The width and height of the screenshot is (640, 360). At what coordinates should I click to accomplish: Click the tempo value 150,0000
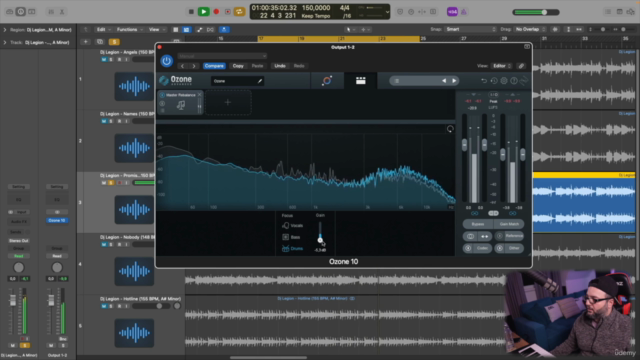316,8
